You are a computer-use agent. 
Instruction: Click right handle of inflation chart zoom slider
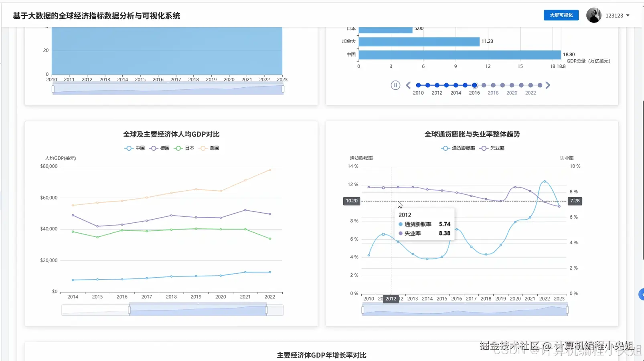[x=567, y=310]
